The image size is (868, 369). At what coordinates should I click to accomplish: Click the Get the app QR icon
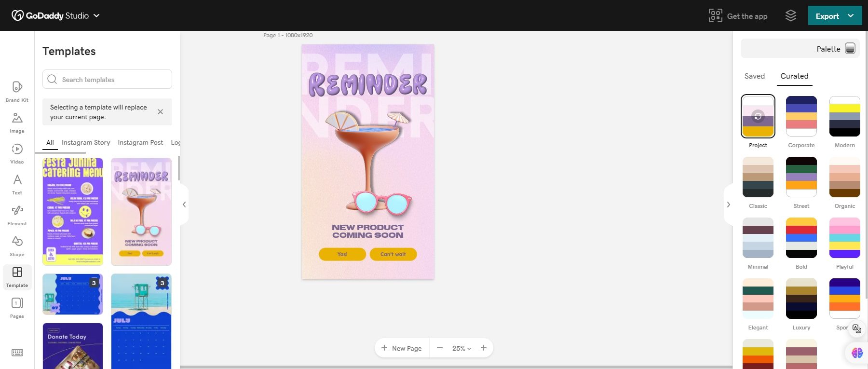[715, 15]
